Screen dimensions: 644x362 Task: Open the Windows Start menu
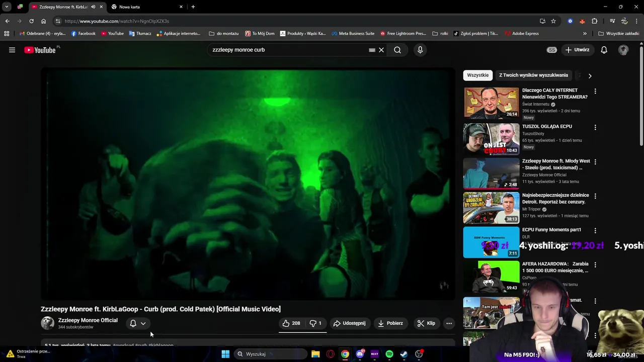(225, 354)
